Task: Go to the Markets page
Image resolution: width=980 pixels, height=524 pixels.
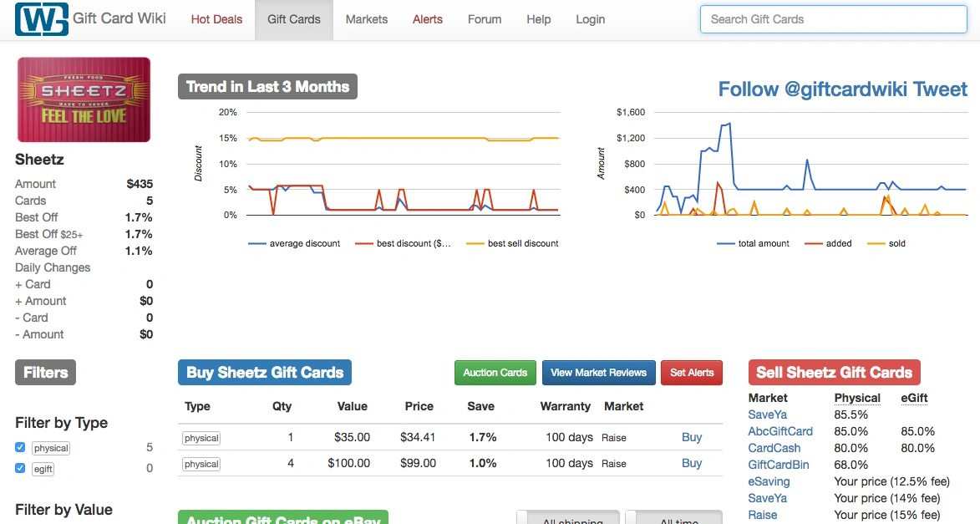Action: [366, 19]
